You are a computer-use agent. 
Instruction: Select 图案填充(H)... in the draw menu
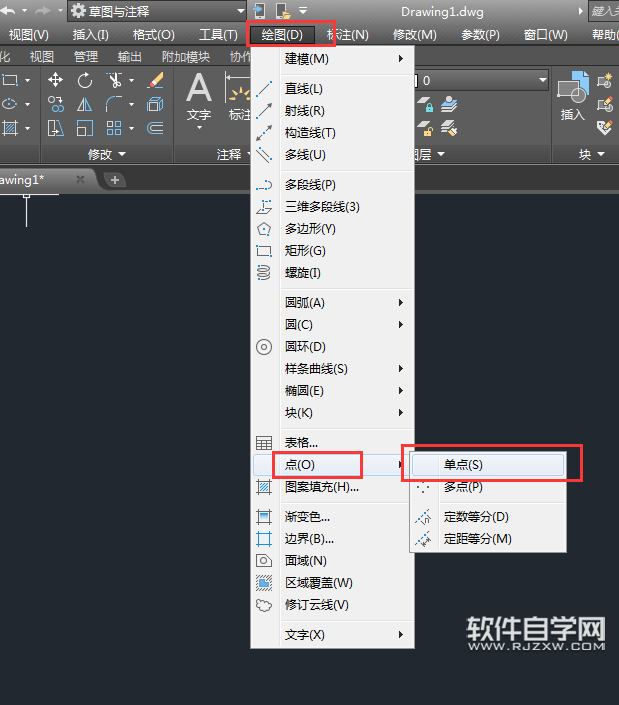[x=333, y=487]
